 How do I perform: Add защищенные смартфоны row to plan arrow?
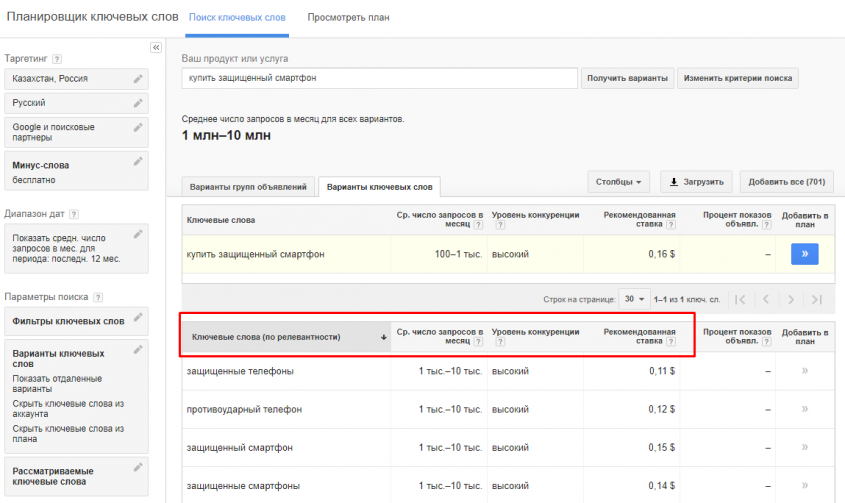point(805,486)
